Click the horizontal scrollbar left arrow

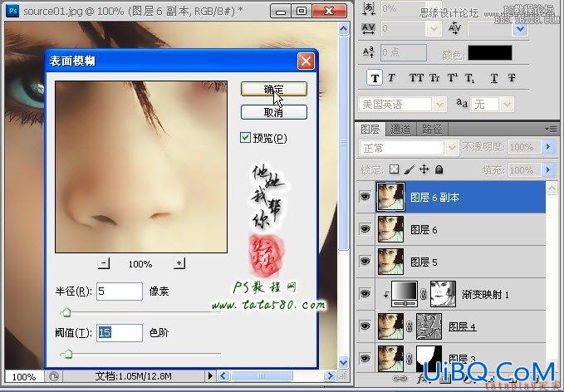point(223,376)
